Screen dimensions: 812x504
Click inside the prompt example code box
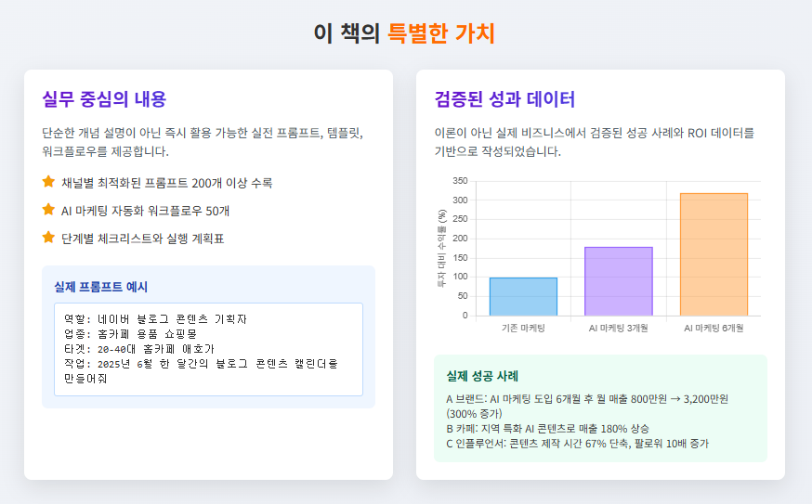coord(208,348)
